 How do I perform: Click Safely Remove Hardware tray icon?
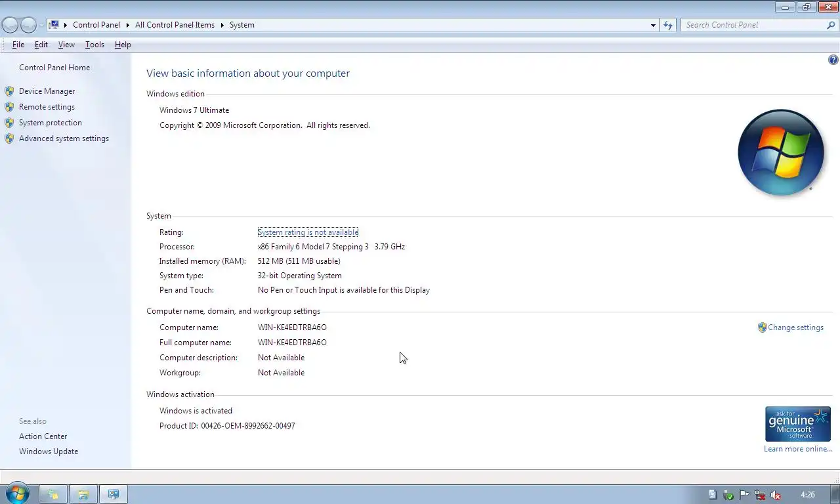(728, 495)
